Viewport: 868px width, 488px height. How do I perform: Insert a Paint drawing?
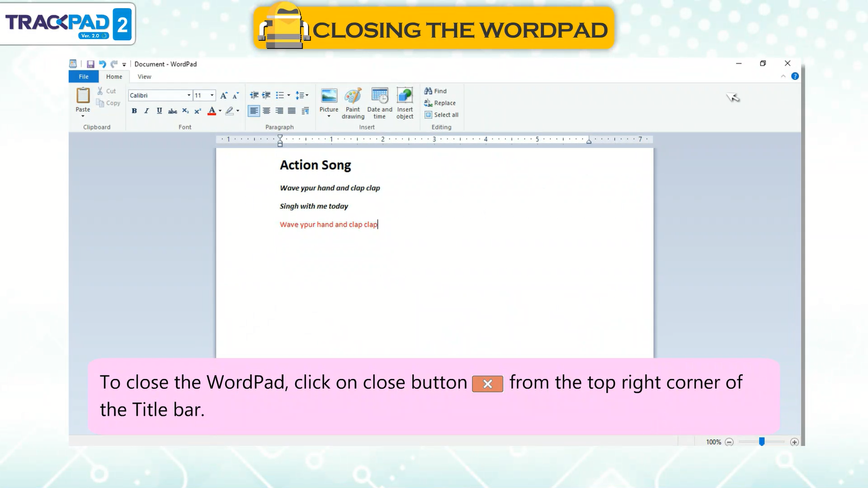(x=353, y=103)
